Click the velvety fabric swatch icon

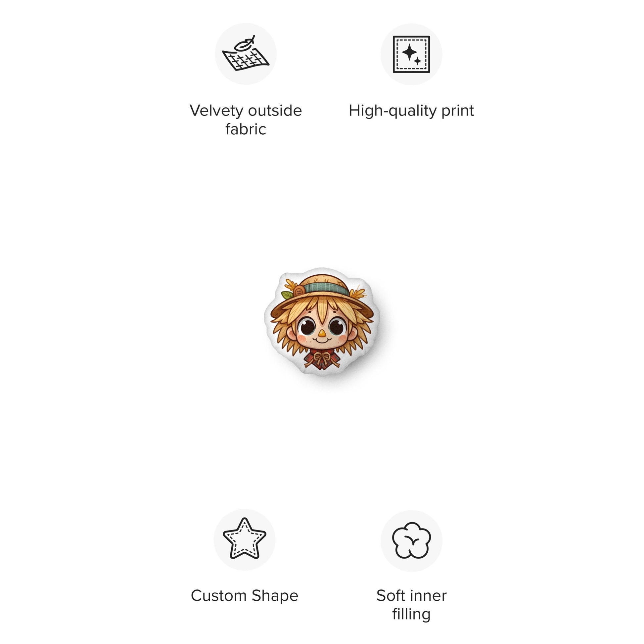pyautogui.click(x=246, y=54)
